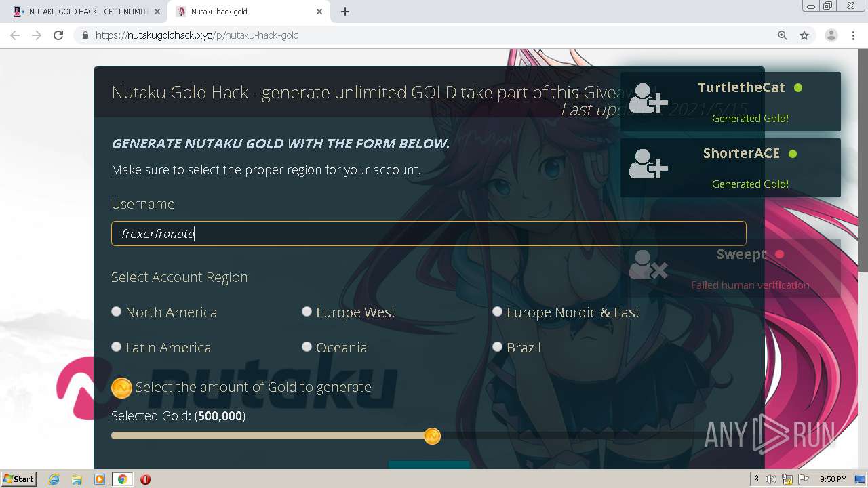Click the gold amount slider handle
This screenshot has height=488, width=868.
coord(432,436)
